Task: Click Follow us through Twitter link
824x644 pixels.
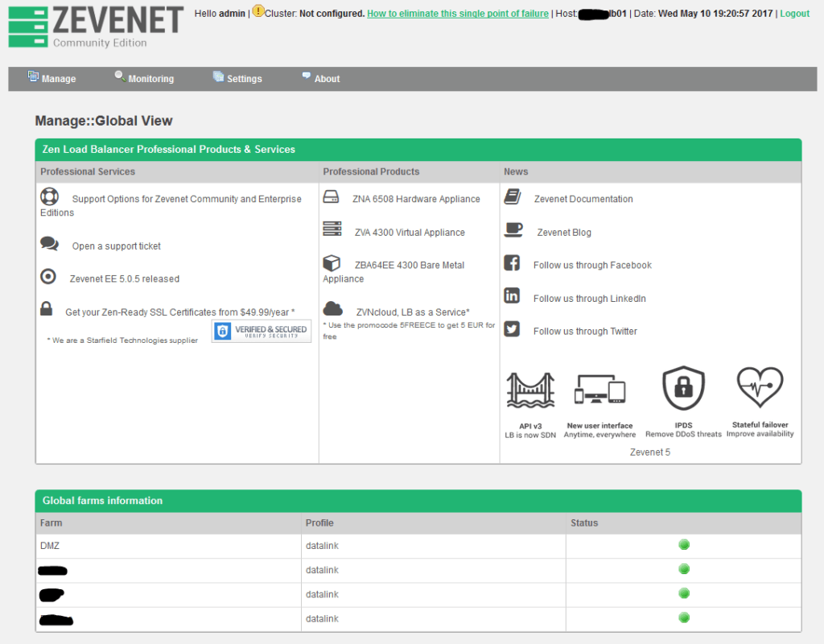Action: [x=585, y=331]
